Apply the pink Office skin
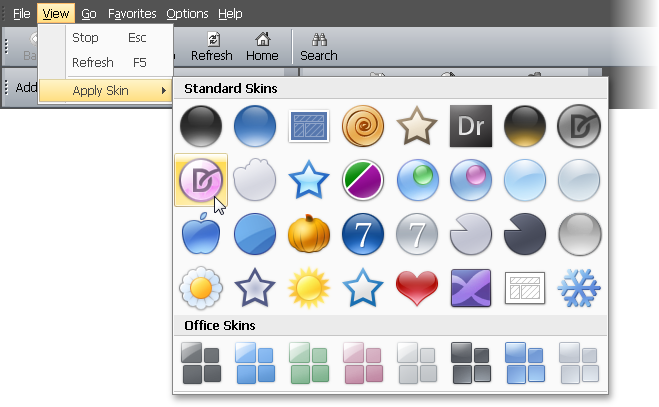The image size is (659, 407). pyautogui.click(x=363, y=363)
